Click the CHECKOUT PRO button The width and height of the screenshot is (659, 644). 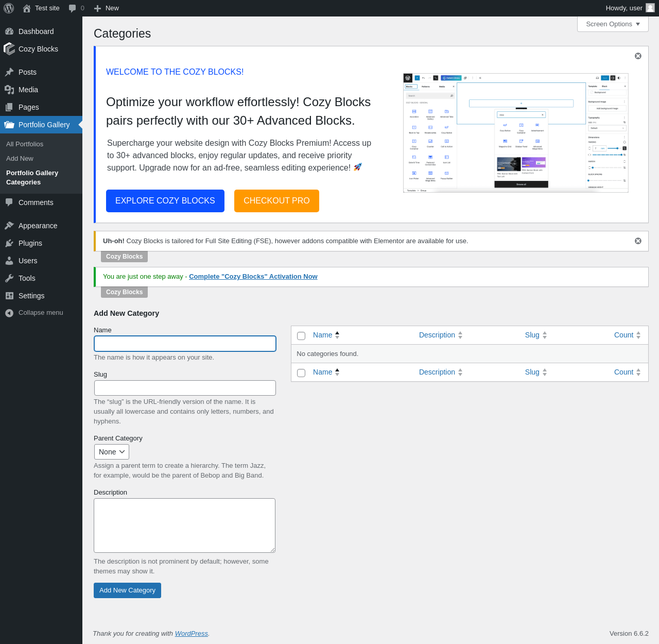click(x=276, y=201)
